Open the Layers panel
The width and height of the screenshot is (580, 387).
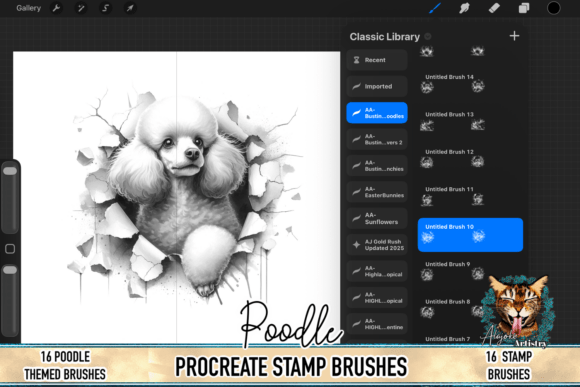click(x=524, y=8)
